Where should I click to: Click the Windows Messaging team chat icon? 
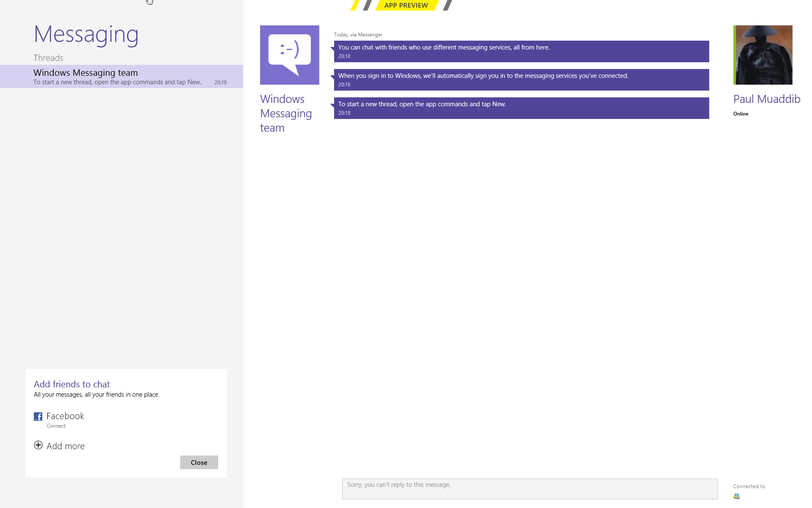pos(290,55)
